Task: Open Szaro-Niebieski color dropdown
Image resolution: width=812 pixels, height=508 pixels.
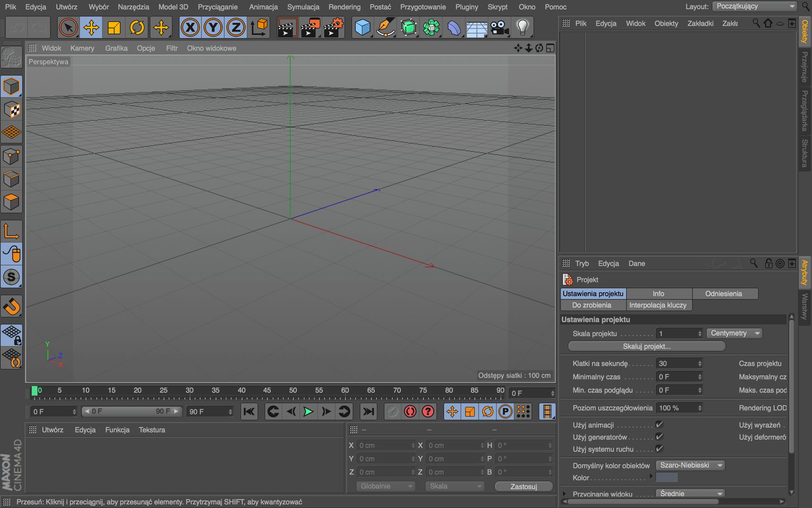Action: pyautogui.click(x=690, y=465)
